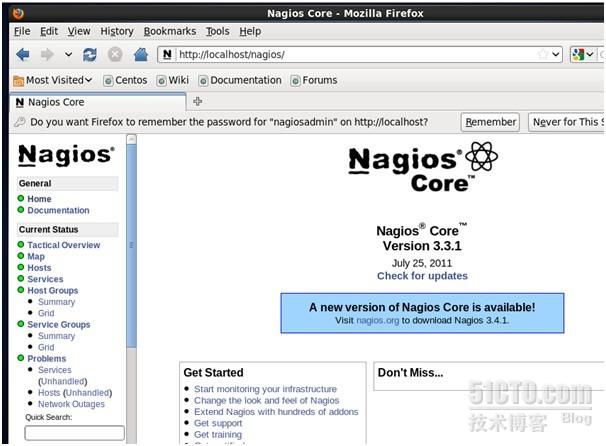This screenshot has height=446, width=606.
Task: Open Tactical Overview in sidebar
Action: coord(64,245)
